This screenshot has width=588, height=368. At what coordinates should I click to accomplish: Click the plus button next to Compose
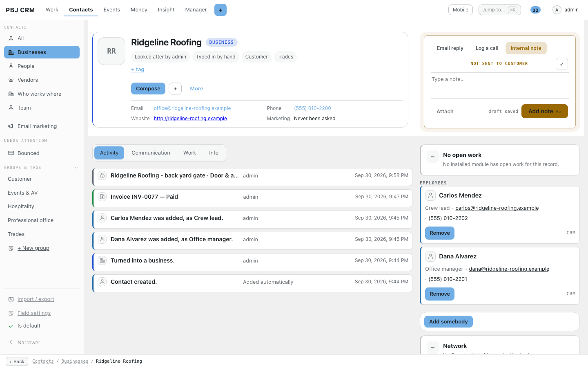(175, 89)
